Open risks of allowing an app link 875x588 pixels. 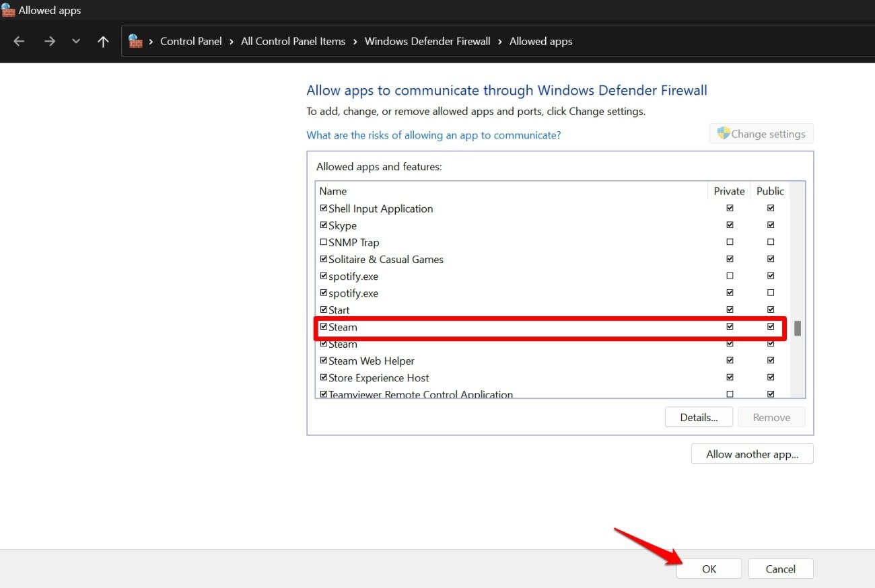point(433,135)
